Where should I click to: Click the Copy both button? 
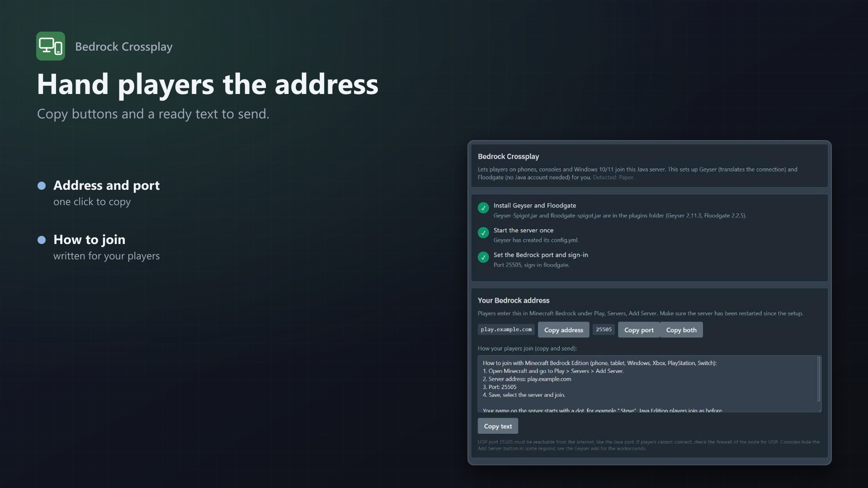[681, 330]
